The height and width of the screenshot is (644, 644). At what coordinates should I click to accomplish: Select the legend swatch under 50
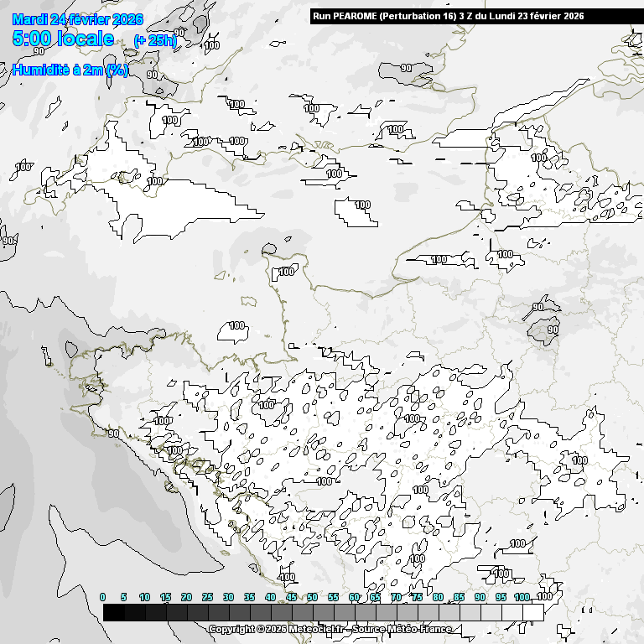point(323,613)
